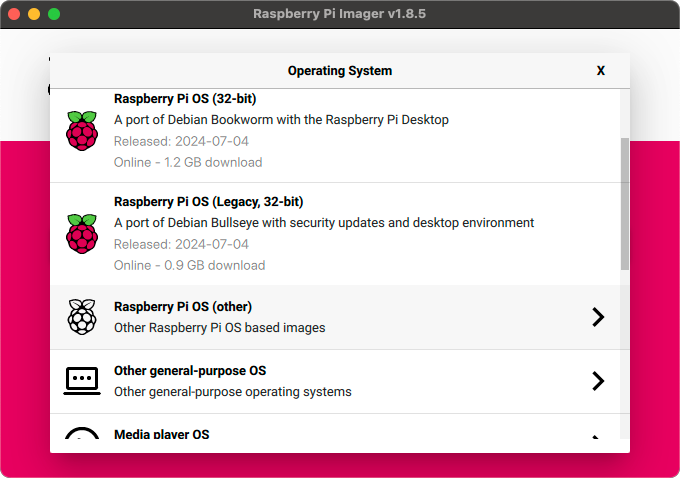This screenshot has width=680, height=478.
Task: Click the Debian Bookworm description text
Action: 281,120
